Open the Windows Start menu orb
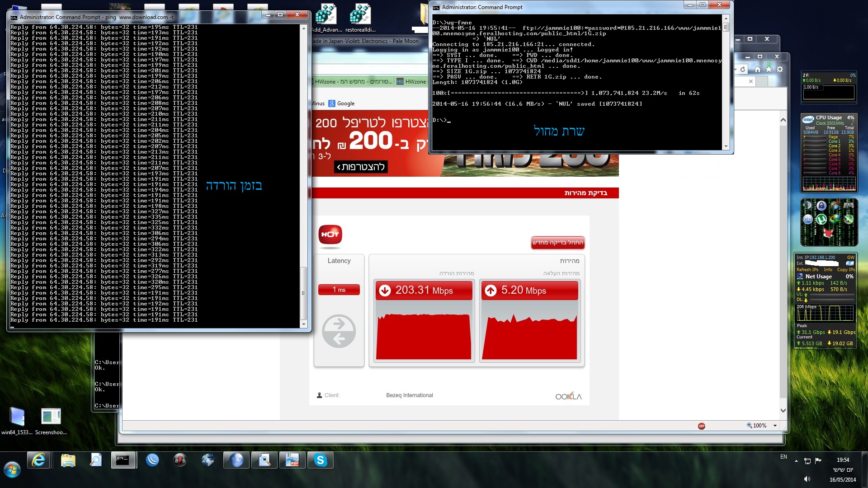Viewport: 868px width, 488px height. 12,469
